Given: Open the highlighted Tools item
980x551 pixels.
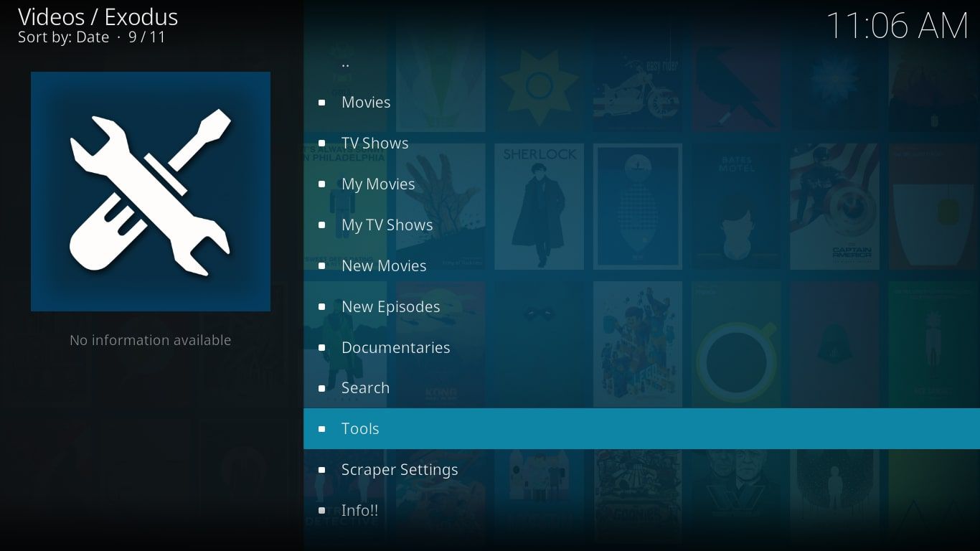Looking at the screenshot, I should click(641, 429).
